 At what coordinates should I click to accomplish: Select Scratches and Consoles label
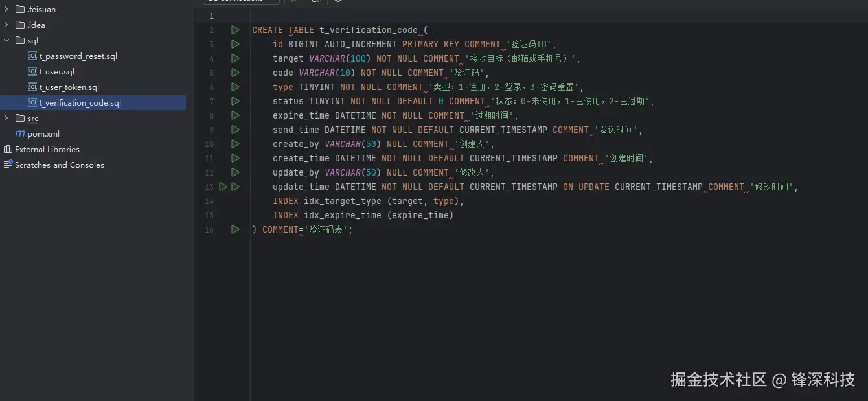60,165
